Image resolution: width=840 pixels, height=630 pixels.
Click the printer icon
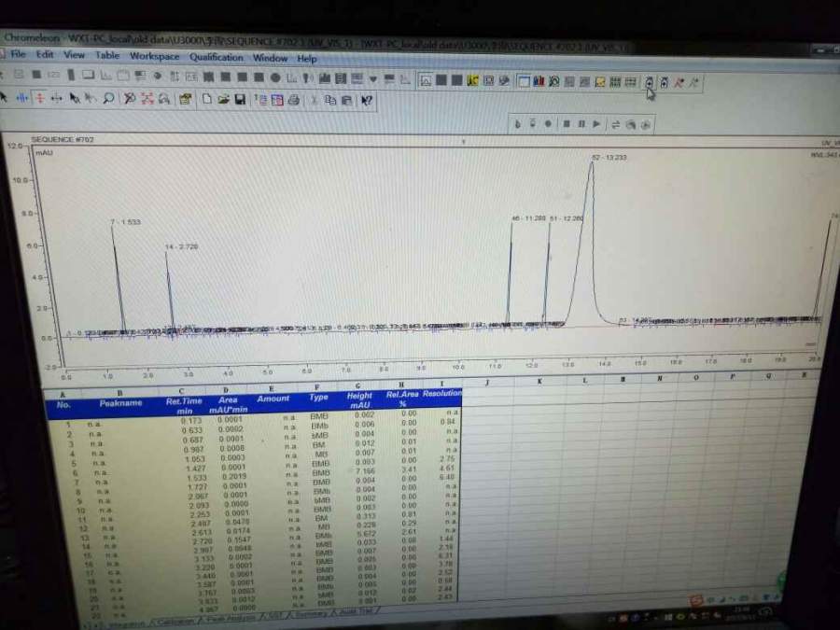tap(294, 100)
